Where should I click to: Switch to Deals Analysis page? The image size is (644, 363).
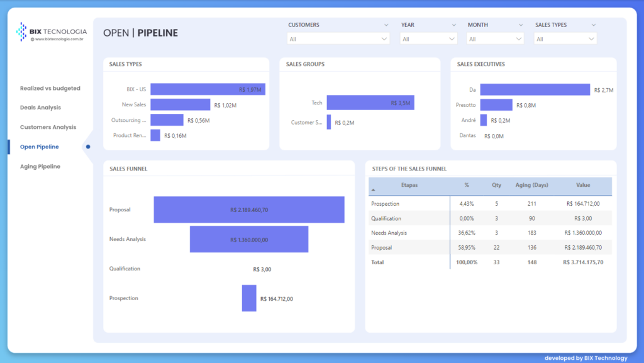(40, 108)
